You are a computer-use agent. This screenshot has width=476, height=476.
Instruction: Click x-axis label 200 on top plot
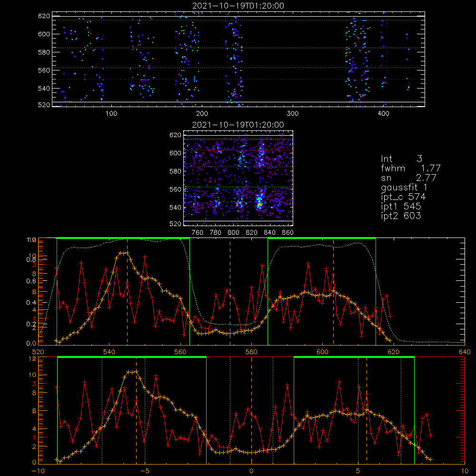tap(202, 114)
